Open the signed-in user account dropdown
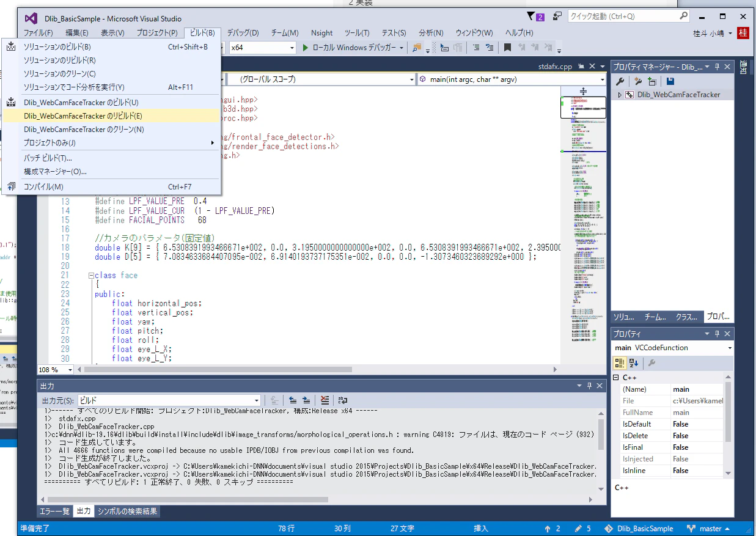The height and width of the screenshot is (536, 756). (713, 33)
